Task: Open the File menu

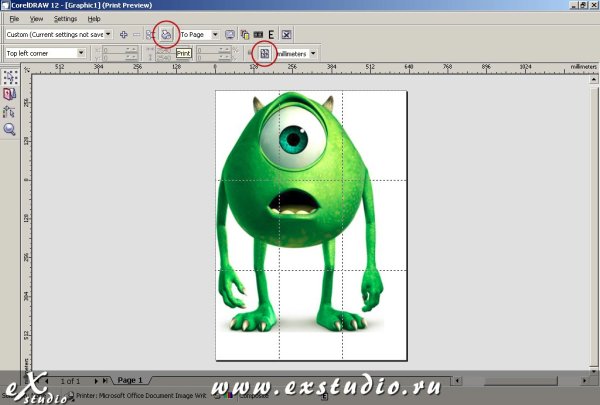Action: 14,19
